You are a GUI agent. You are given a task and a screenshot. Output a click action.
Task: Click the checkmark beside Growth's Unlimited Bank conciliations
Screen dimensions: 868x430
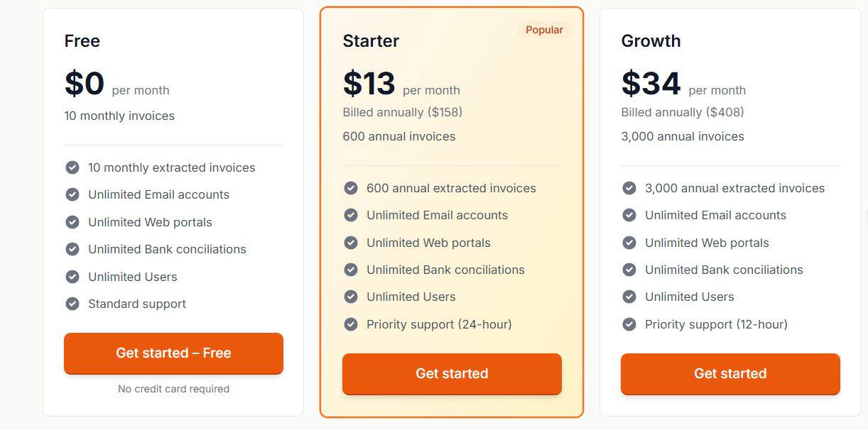coord(629,270)
